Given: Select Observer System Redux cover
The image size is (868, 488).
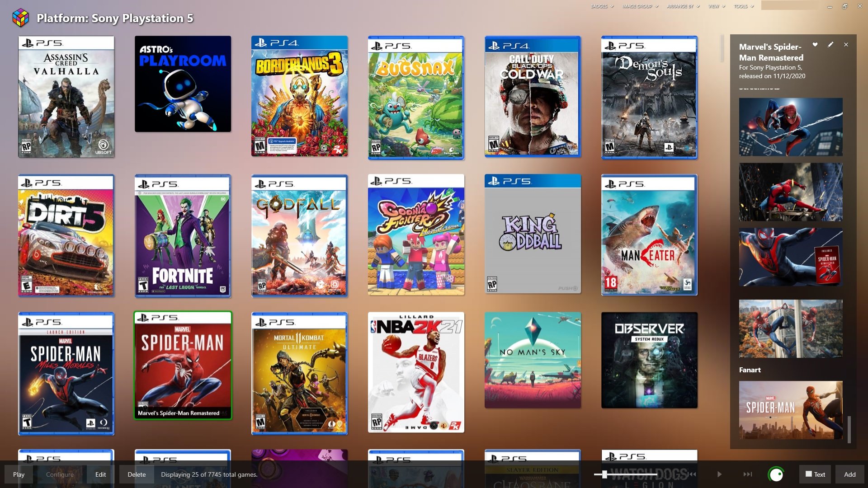Looking at the screenshot, I should [x=649, y=360].
